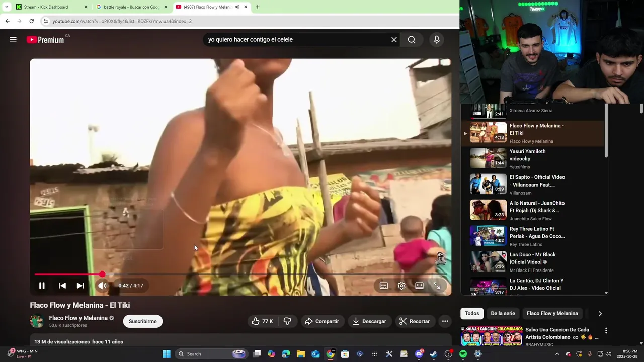
Task: Open video player settings gear
Action: click(401, 286)
